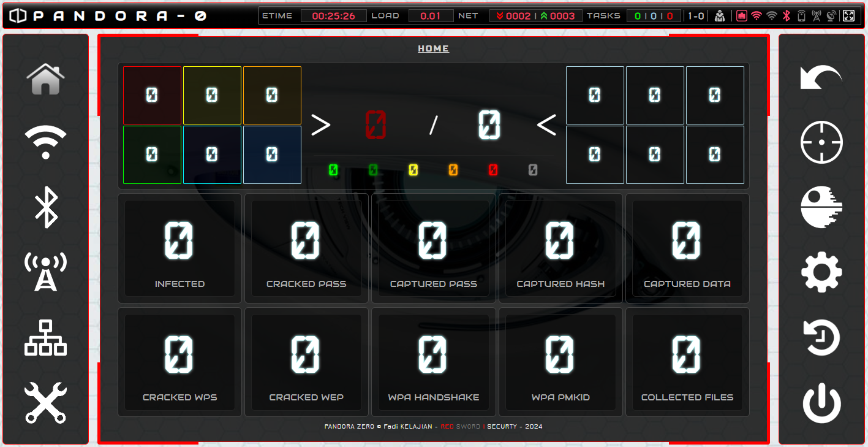This screenshot has height=447, width=868.
Task: Go to Home via house icon
Action: [45, 79]
